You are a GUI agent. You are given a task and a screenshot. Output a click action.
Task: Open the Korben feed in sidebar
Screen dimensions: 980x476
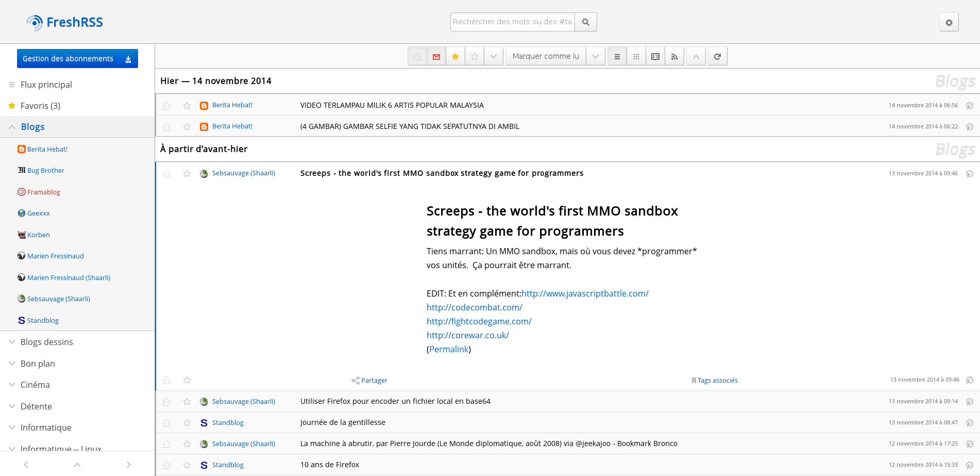[x=39, y=235]
